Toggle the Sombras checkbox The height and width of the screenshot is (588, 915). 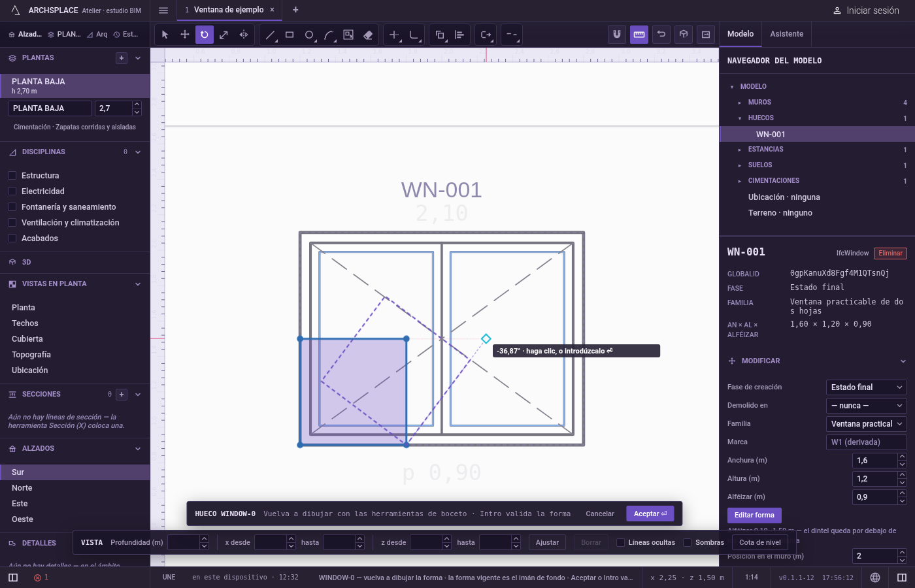click(x=688, y=542)
